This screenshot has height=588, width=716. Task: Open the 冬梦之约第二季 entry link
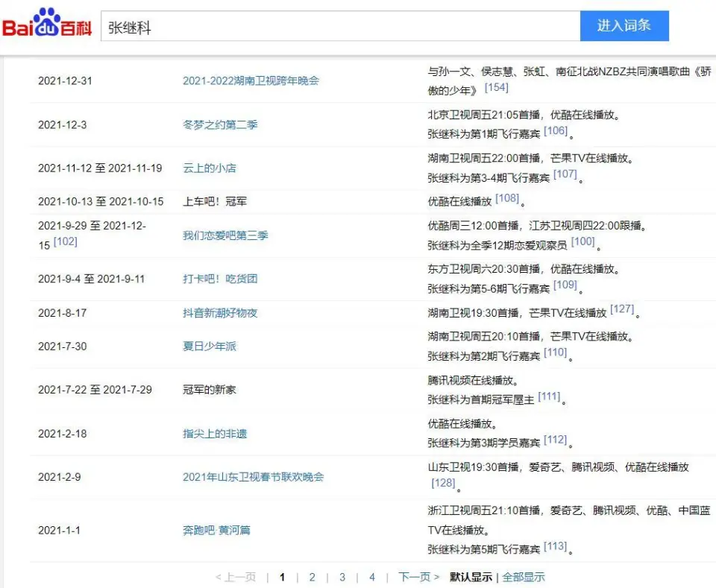tap(220, 124)
